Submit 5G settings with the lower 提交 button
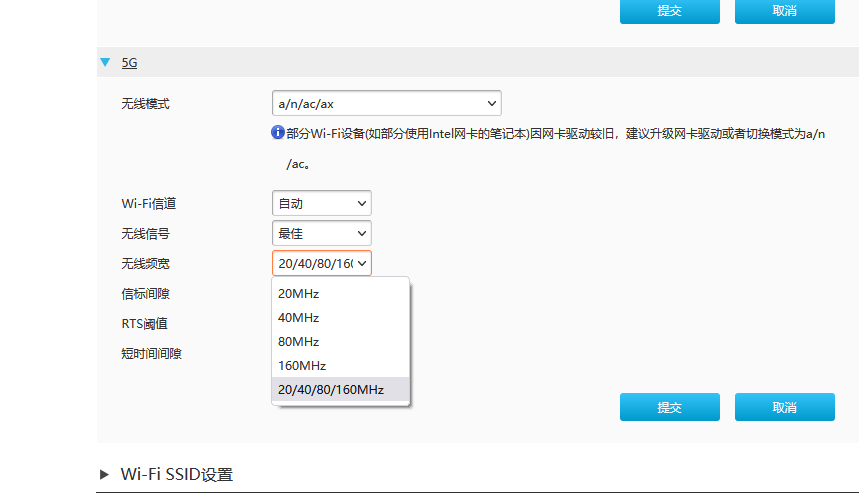The height and width of the screenshot is (497, 859). click(x=669, y=407)
